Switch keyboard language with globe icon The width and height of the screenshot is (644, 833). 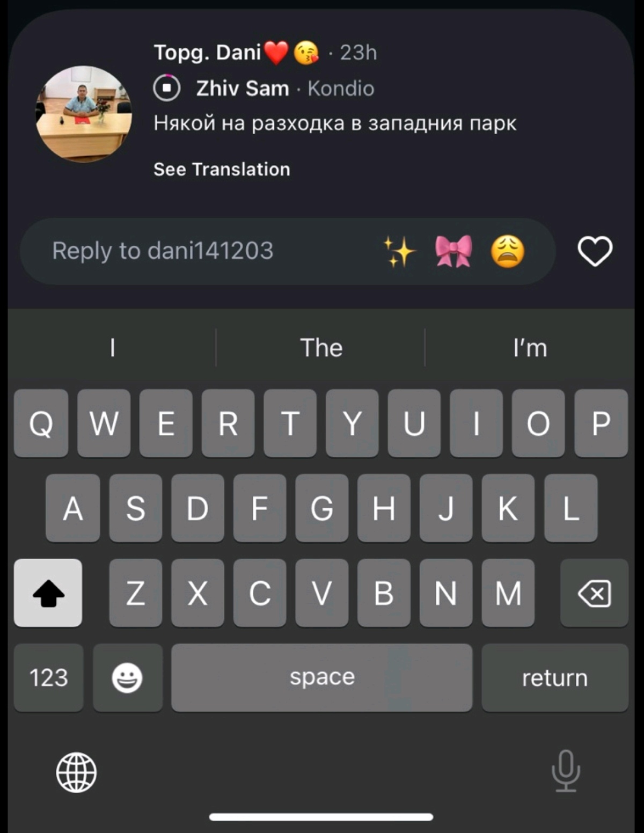click(x=76, y=772)
